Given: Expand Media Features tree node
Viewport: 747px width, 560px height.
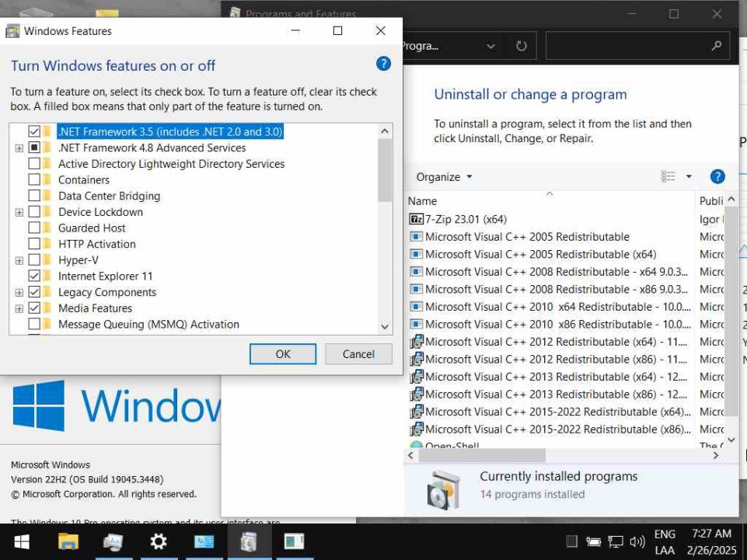Looking at the screenshot, I should pos(19,308).
